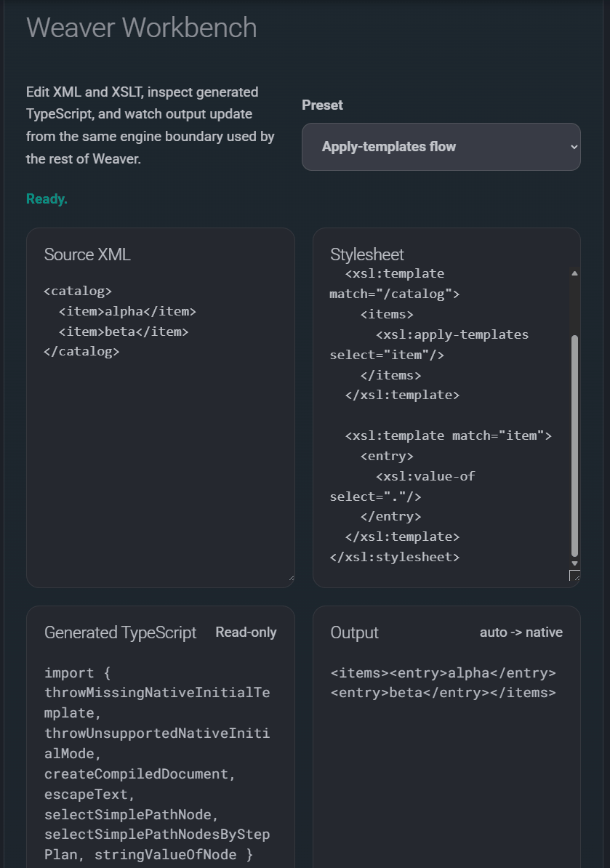Click the auto -> native engine label

coord(521,632)
